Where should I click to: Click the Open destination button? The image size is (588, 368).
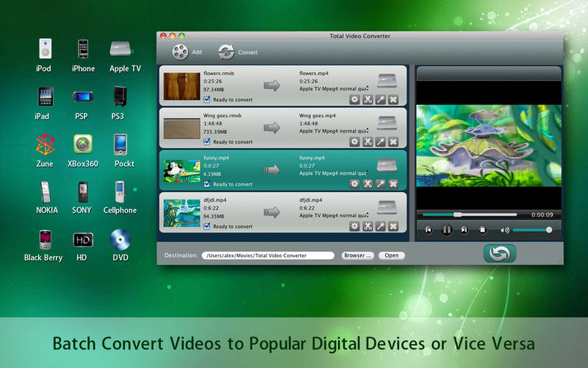click(x=392, y=255)
